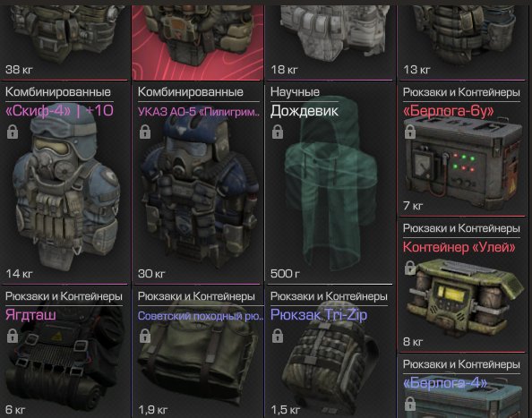
Task: Click lock icon on Советский походный рюкзак card
Action: [x=145, y=336]
